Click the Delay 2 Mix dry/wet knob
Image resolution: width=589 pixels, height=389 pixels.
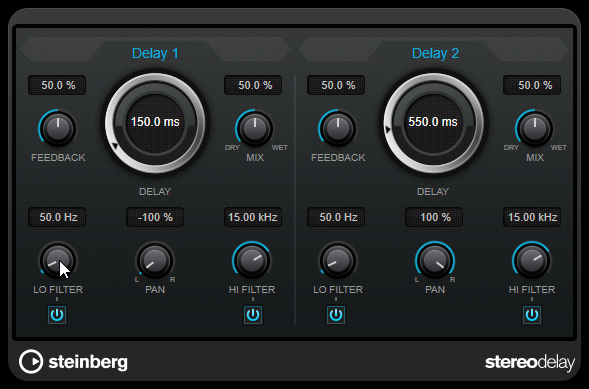[x=535, y=128]
